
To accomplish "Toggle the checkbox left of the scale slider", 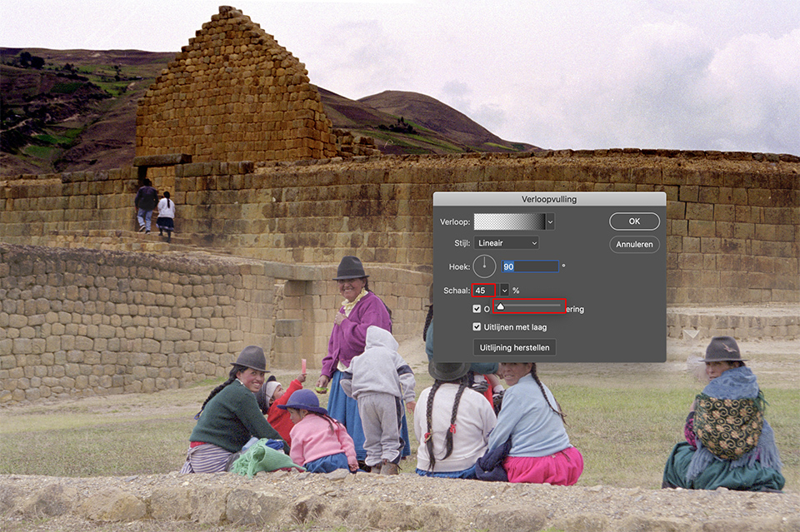I will [477, 309].
